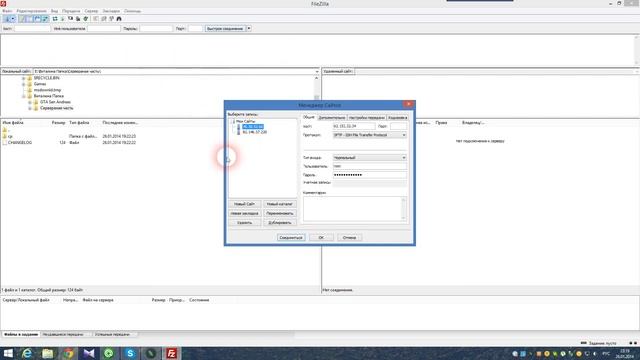640x360 pixels.
Task: Open Internet Explorer from the taskbar
Action: coord(27,353)
